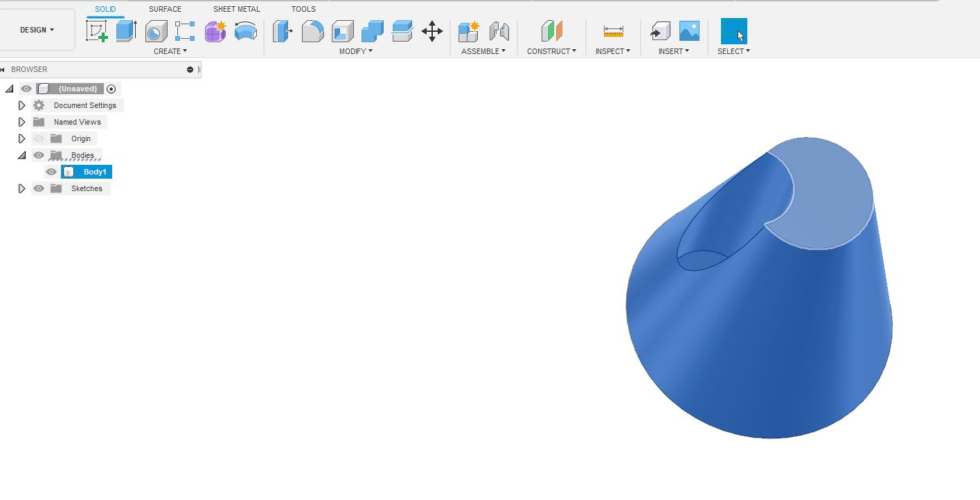Show the Origin folder via eye icon
The width and height of the screenshot is (980, 500).
[x=39, y=139]
